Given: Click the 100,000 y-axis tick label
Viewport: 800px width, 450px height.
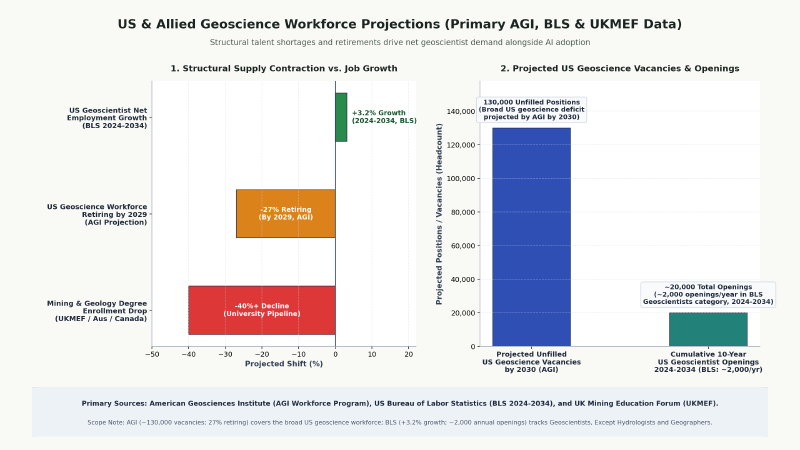Looking at the screenshot, I should (461, 179).
